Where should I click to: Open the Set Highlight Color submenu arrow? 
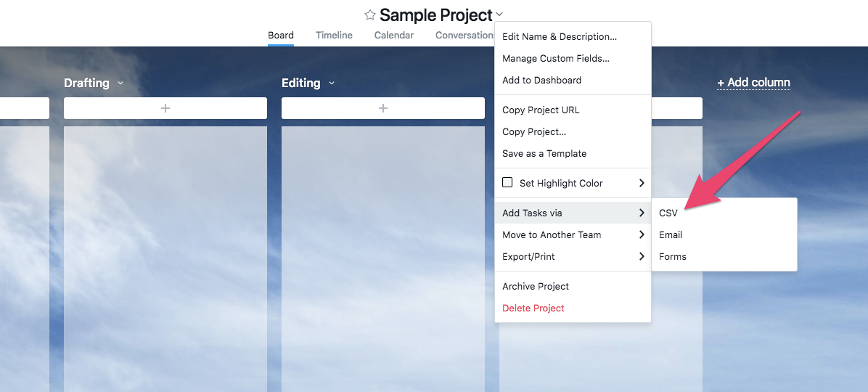tap(642, 183)
